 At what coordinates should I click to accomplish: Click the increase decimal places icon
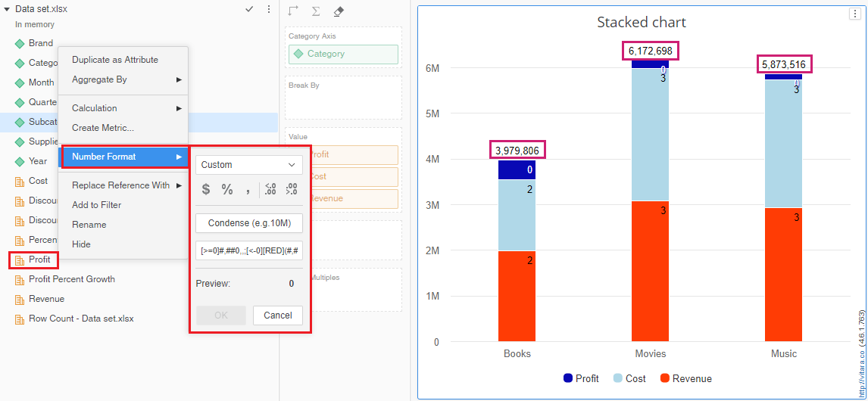(292, 190)
